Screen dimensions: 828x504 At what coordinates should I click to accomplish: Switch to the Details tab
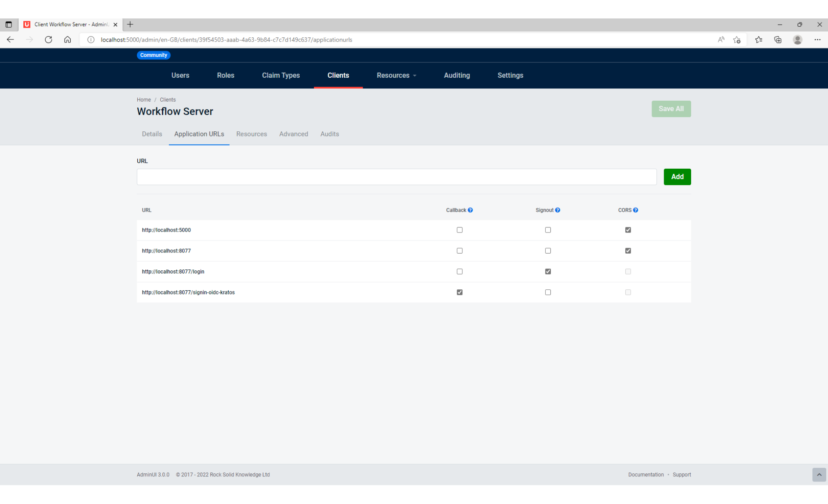[x=152, y=134]
